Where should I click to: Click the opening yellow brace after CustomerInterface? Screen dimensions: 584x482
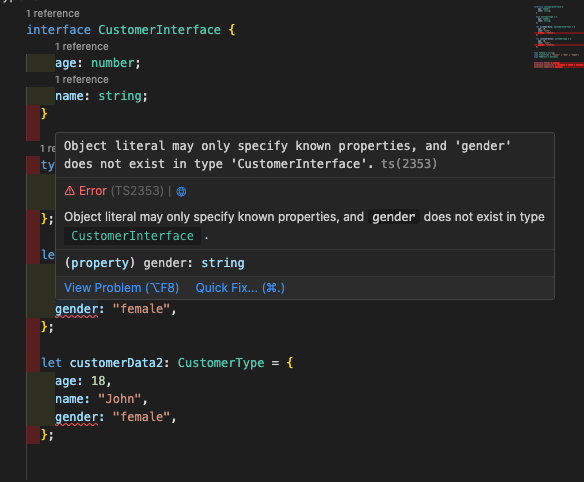pos(232,30)
